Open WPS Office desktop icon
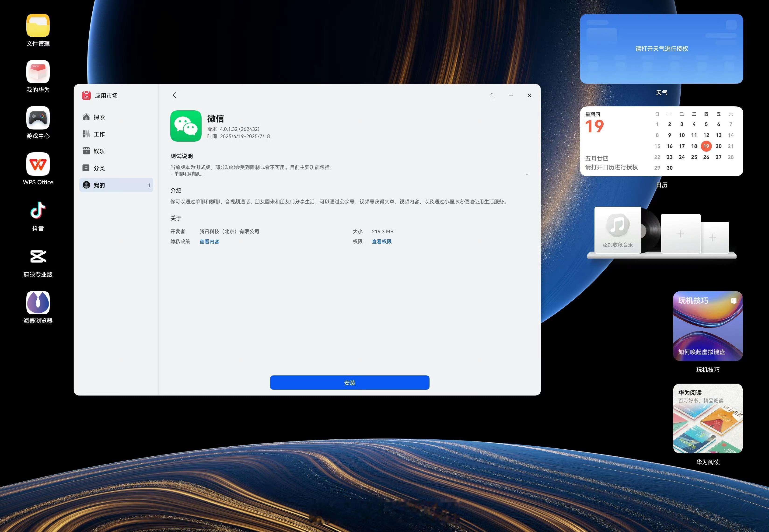Viewport: 769px width, 532px height. (38, 164)
